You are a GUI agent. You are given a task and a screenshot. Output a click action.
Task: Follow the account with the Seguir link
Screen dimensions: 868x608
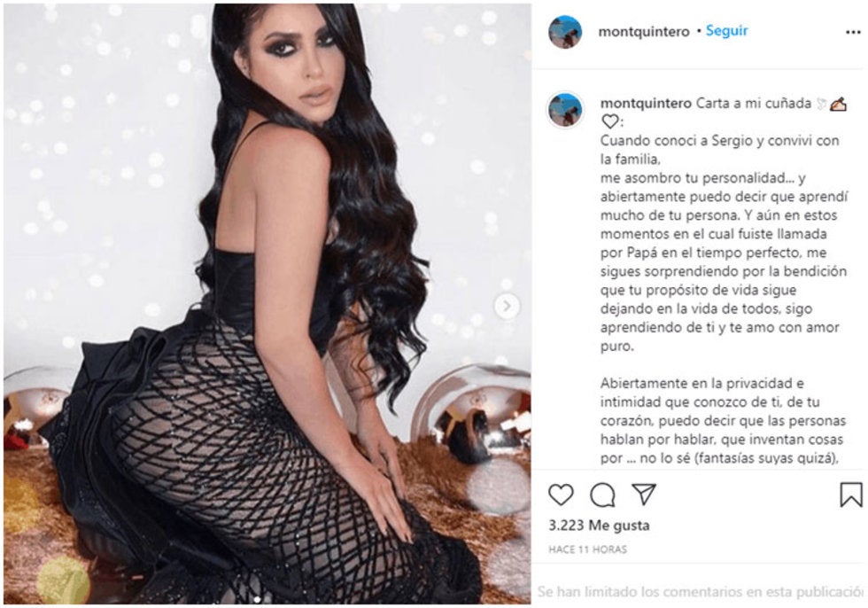tap(726, 31)
